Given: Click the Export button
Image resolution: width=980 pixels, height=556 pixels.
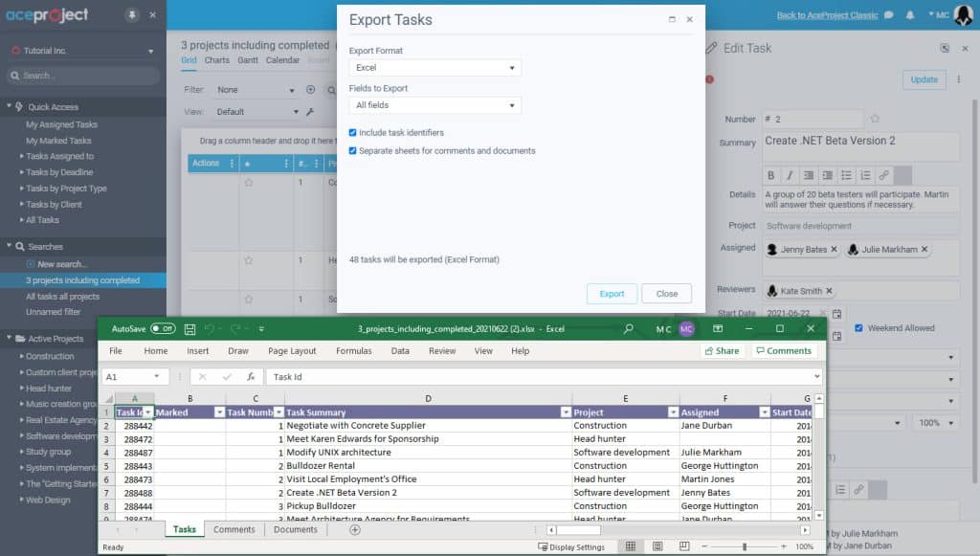Looking at the screenshot, I should pyautogui.click(x=612, y=293).
